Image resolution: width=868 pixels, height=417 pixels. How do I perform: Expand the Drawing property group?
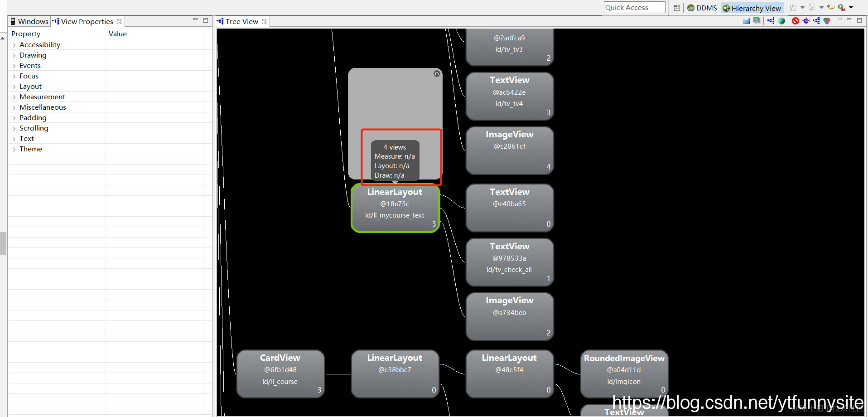click(x=14, y=55)
